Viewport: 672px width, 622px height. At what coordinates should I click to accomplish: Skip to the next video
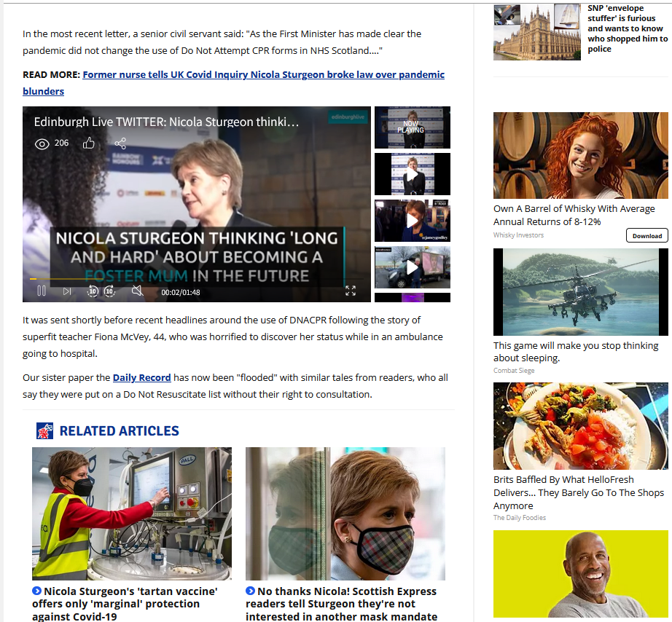tap(67, 292)
